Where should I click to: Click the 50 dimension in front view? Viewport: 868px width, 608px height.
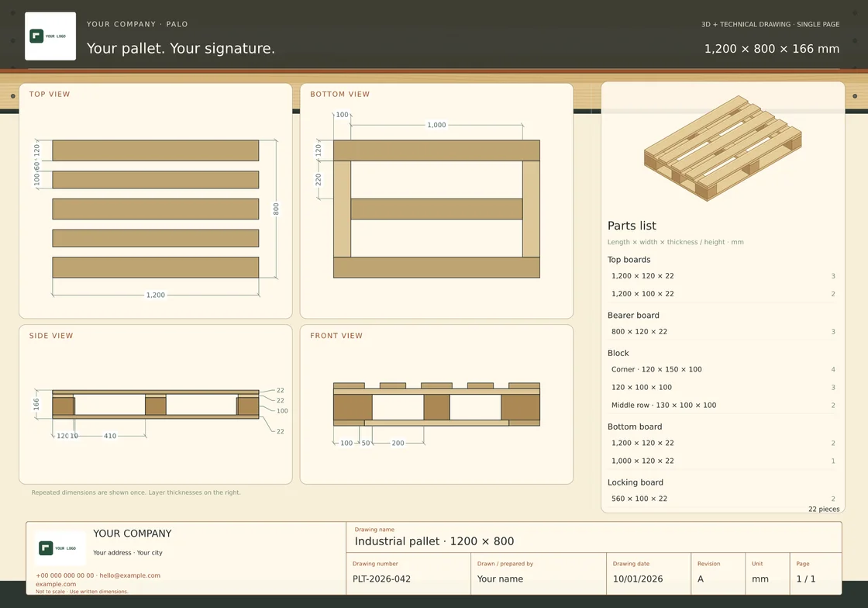[x=365, y=443]
